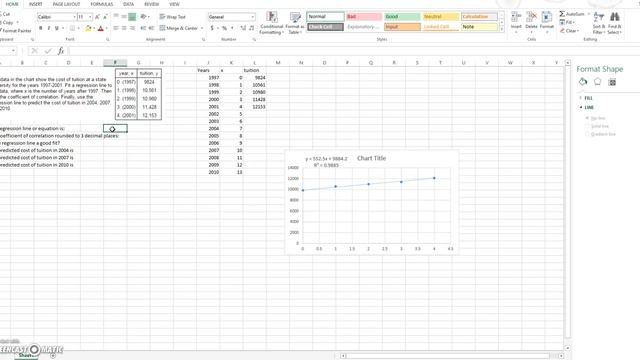Image resolution: width=640 pixels, height=360 pixels.
Task: Apply the cell borders button
Action: pos(72,28)
